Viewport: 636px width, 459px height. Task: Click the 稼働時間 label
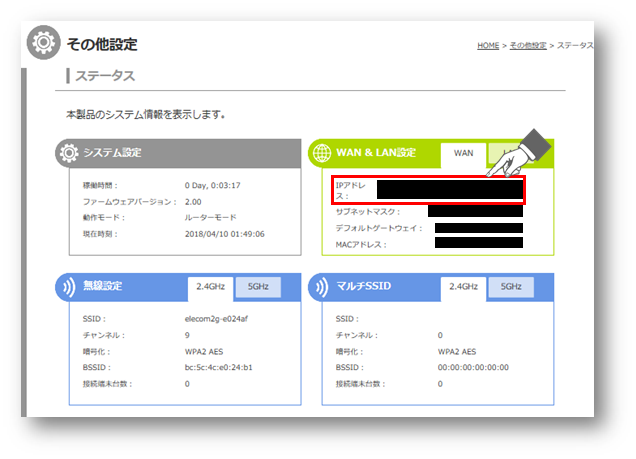[x=100, y=185]
